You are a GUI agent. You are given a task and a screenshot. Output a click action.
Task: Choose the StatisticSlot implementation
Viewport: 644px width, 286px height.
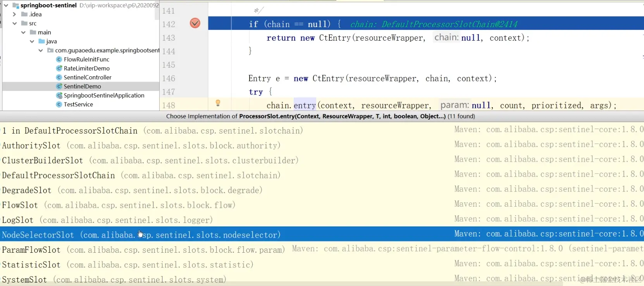(322, 265)
